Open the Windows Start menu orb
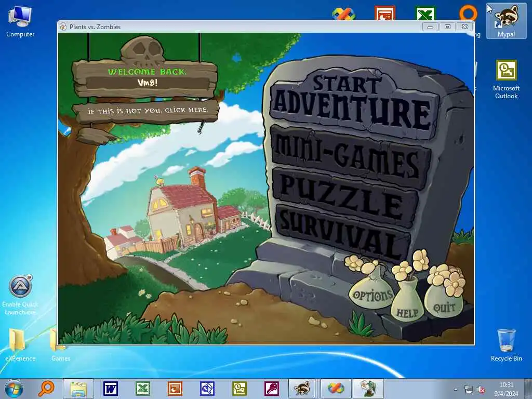 tap(14, 389)
